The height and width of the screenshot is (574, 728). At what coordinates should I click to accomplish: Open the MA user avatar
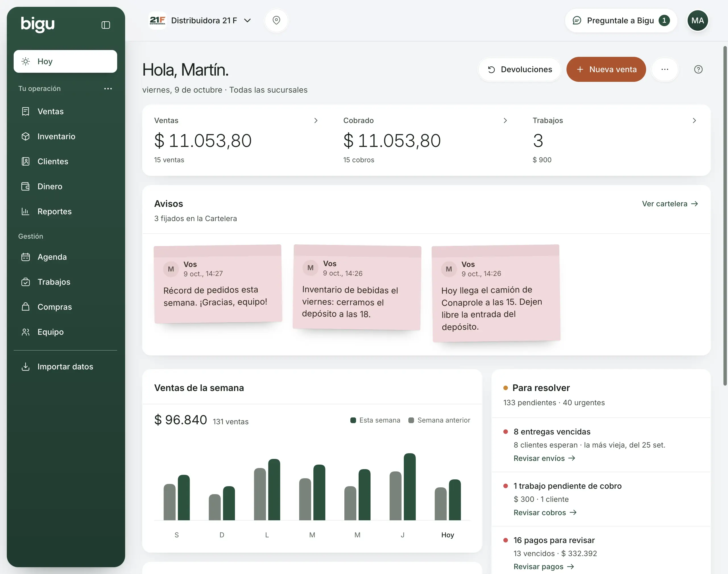(x=697, y=20)
